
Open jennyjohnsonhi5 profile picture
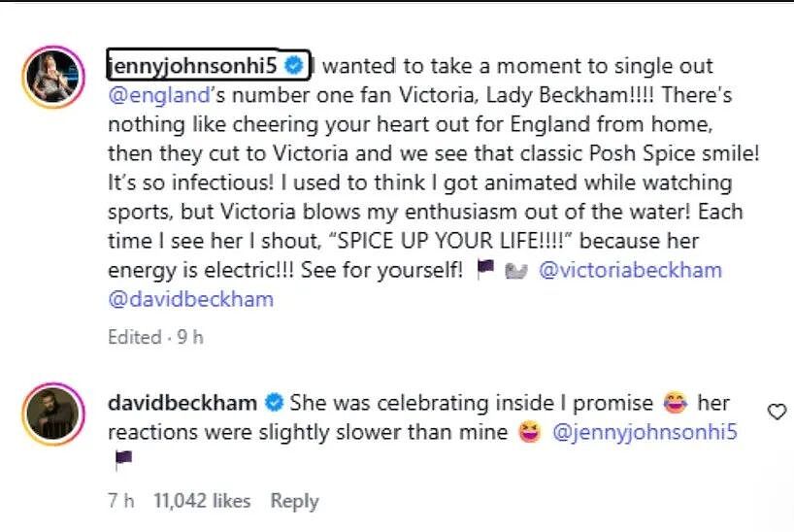pos(53,77)
